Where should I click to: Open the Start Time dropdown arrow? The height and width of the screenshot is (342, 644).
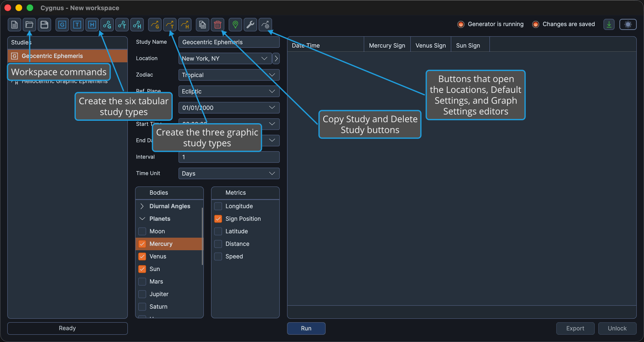[272, 124]
